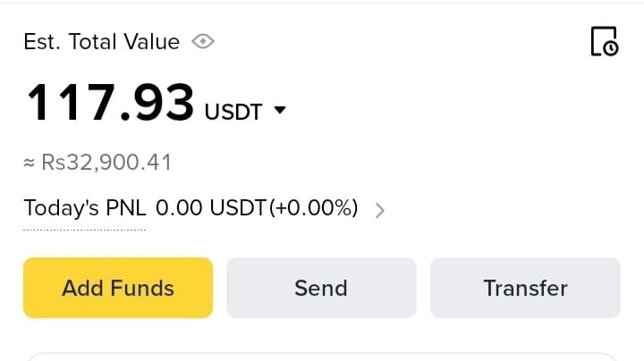
Task: Click the dotted underline beneath Today's PNL
Action: point(84,230)
